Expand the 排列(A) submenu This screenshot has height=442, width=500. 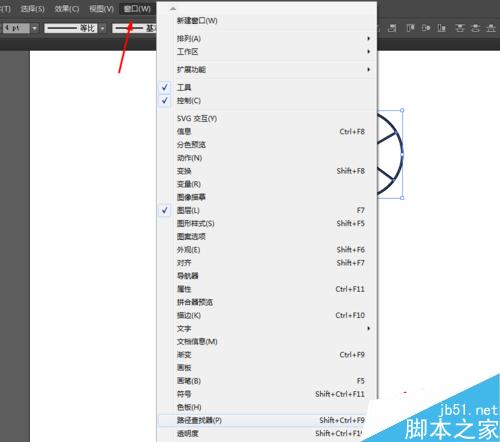[267, 38]
